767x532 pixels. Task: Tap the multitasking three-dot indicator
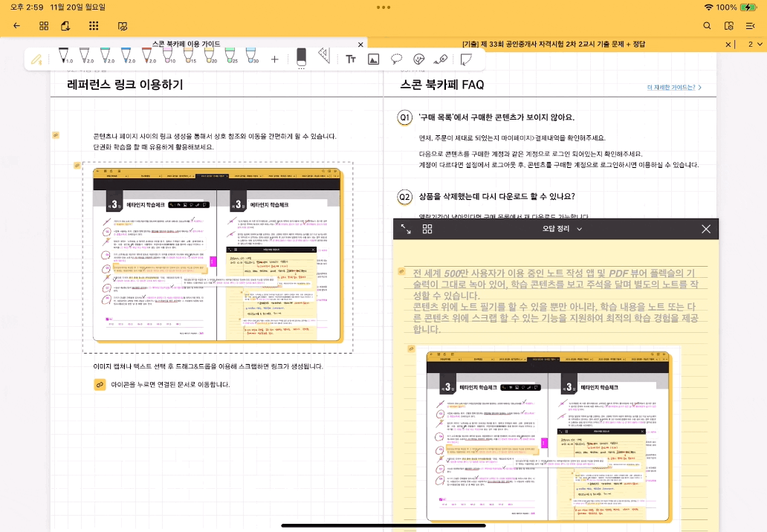coord(383,7)
